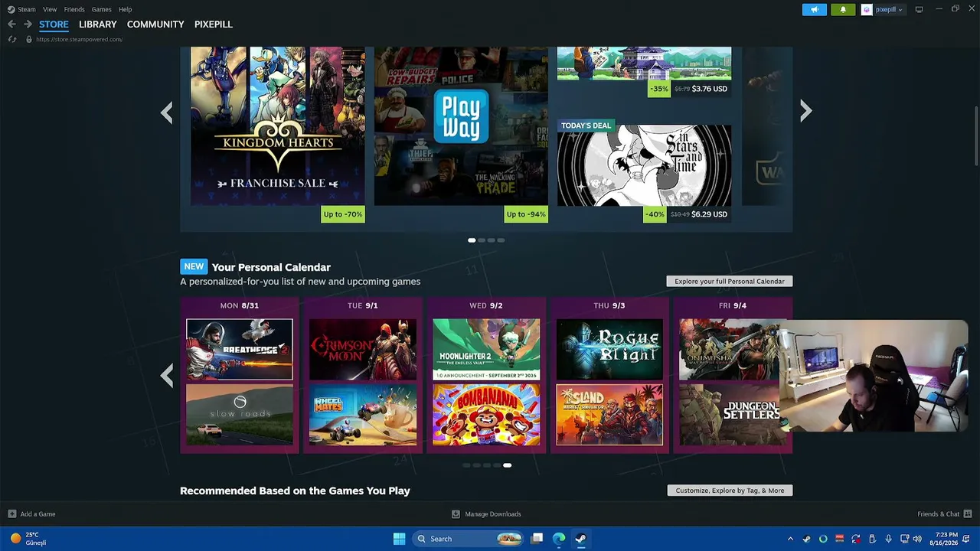The image size is (980, 551).
Task: Select the last Personal Calendar page dot
Action: click(x=507, y=465)
